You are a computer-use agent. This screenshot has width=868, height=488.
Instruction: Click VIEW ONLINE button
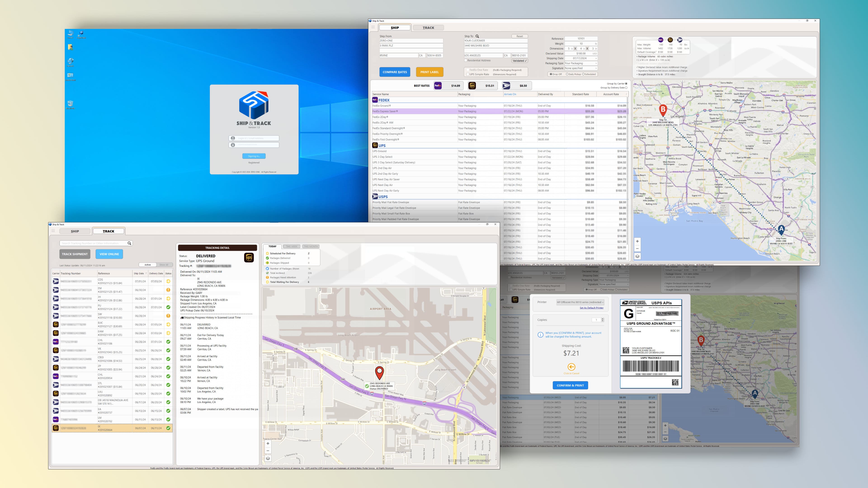click(109, 254)
